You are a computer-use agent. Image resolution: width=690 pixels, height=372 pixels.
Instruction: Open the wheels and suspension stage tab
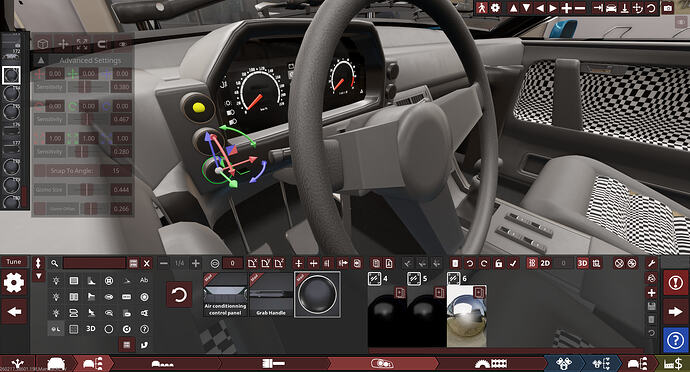[x=491, y=364]
